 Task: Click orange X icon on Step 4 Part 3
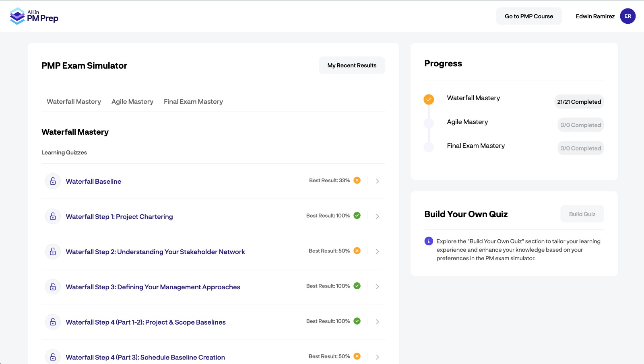tap(357, 356)
